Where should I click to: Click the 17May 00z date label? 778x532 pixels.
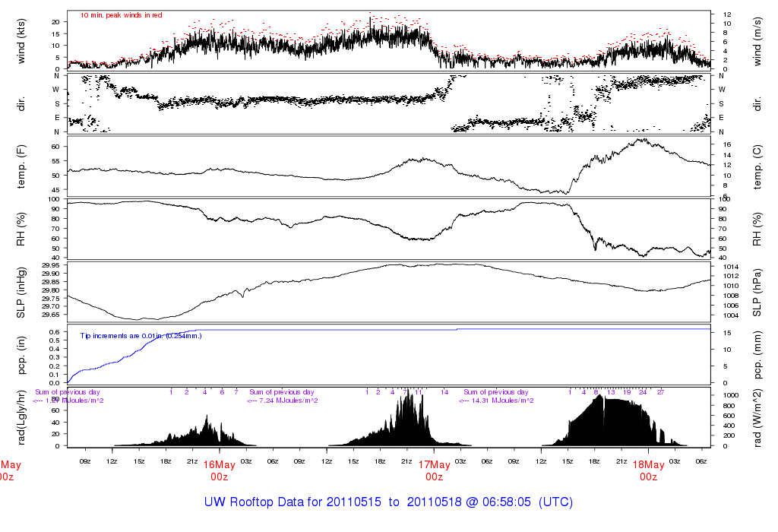tap(434, 470)
